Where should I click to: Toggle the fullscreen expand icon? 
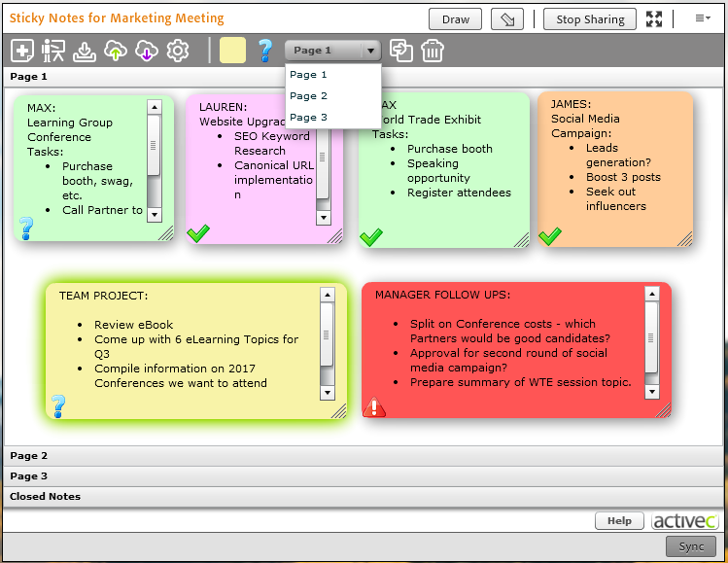[654, 18]
